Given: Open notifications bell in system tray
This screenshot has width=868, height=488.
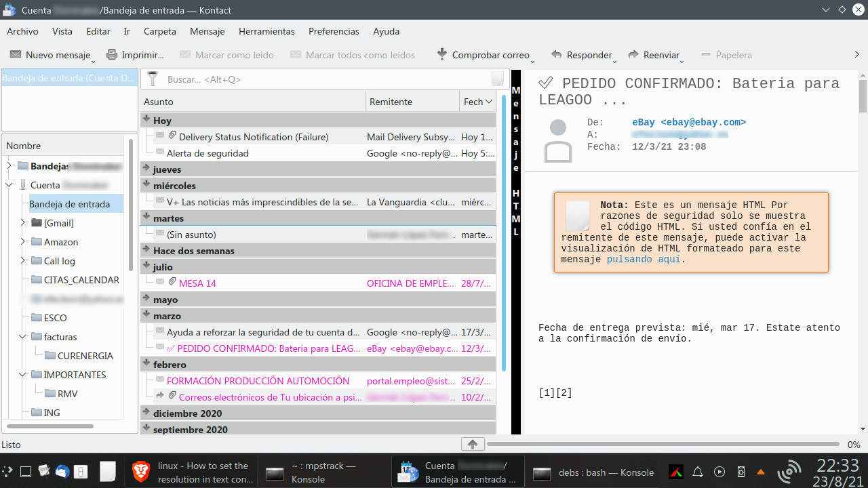Looking at the screenshot, I should [698, 472].
